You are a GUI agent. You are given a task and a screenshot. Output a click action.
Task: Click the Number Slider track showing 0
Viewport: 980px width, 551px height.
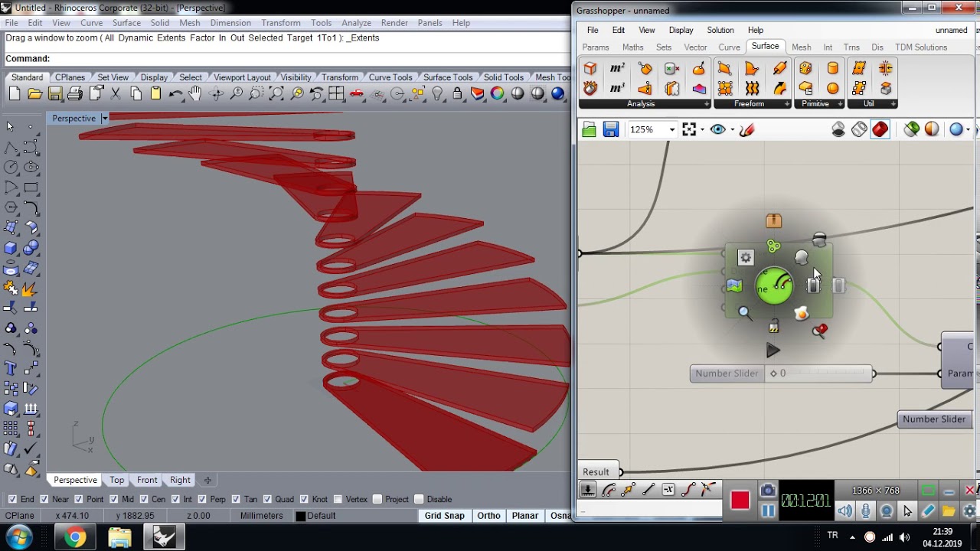[818, 373]
